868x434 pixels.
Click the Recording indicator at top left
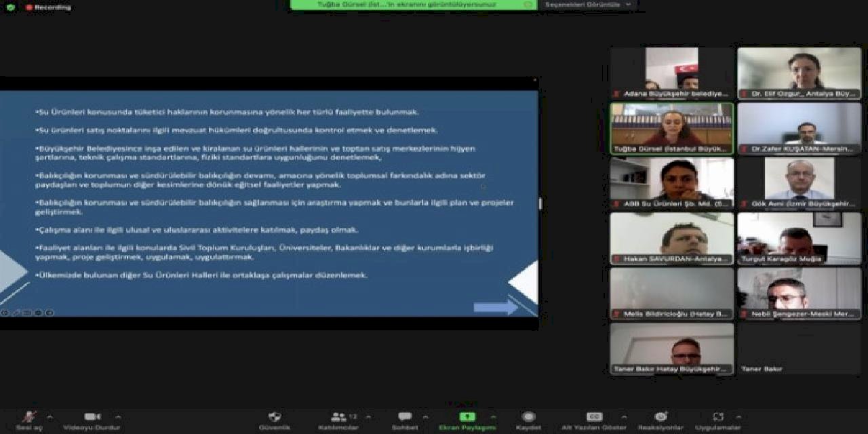point(48,7)
